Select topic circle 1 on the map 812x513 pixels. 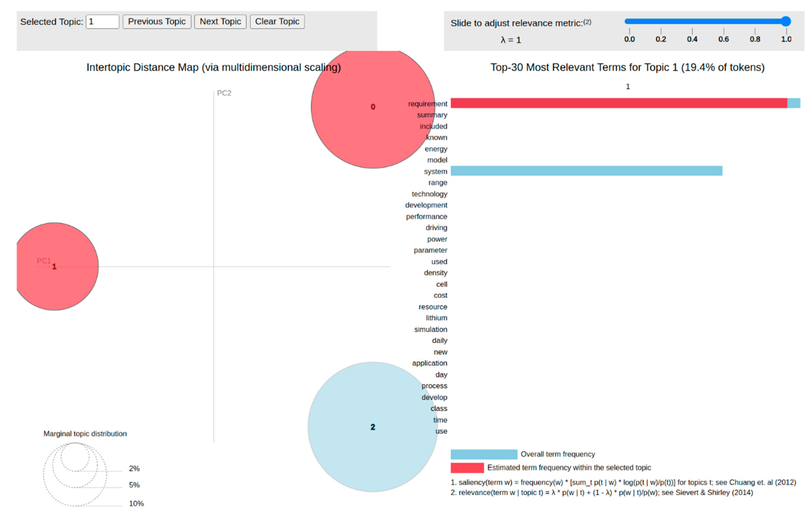(x=55, y=266)
